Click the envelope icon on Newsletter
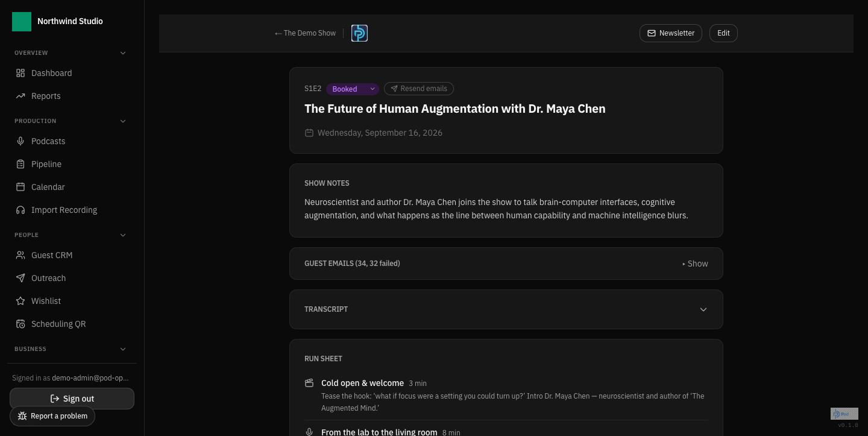Screen dimensions: 868x436 click(652, 33)
